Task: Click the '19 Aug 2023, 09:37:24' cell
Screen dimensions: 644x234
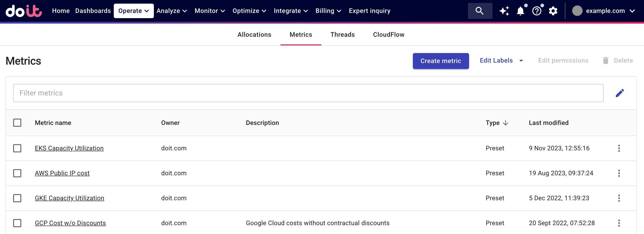Action: (x=561, y=173)
